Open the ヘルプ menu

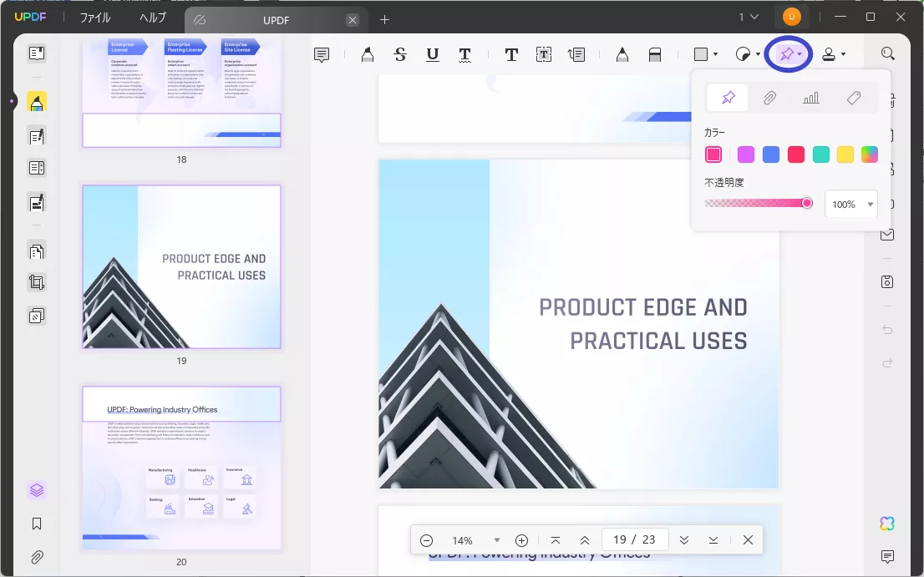coord(153,18)
